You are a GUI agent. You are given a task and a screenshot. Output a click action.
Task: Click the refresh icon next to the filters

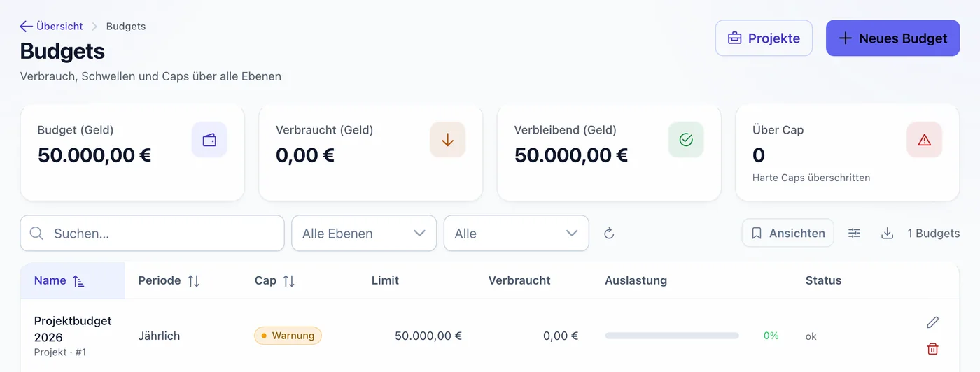click(x=609, y=234)
